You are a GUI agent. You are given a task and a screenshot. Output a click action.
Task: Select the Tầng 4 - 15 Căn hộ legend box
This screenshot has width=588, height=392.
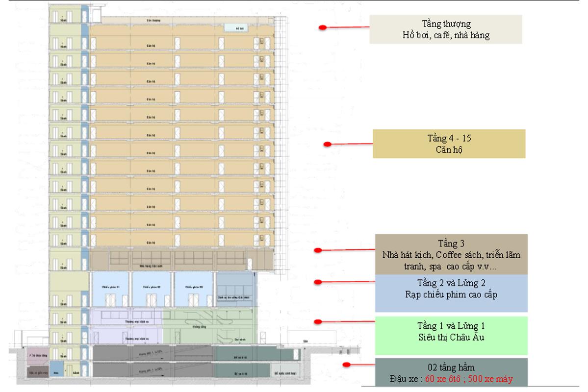point(448,144)
